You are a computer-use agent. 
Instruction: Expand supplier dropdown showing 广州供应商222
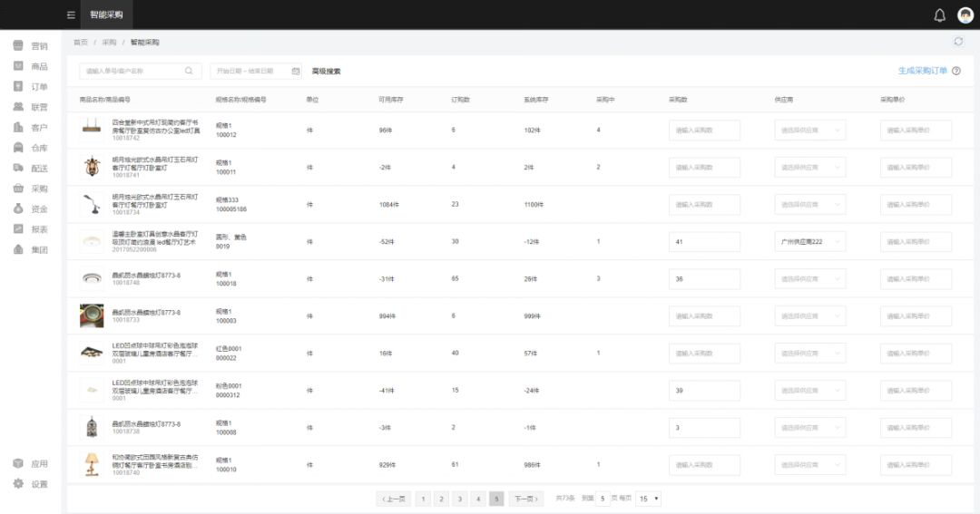(x=809, y=242)
